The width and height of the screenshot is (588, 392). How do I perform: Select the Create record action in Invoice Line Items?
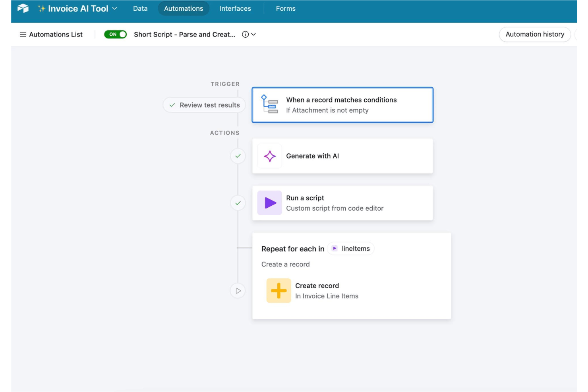[x=352, y=291]
